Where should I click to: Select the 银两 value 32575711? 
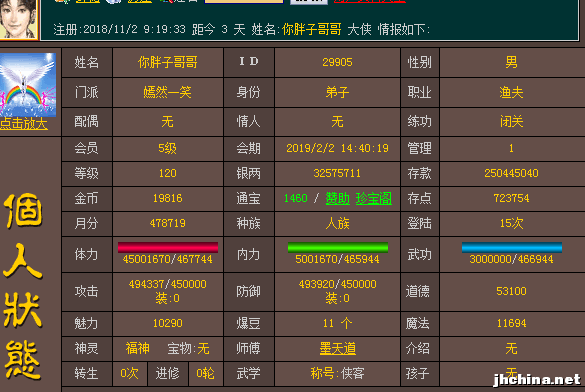click(337, 173)
